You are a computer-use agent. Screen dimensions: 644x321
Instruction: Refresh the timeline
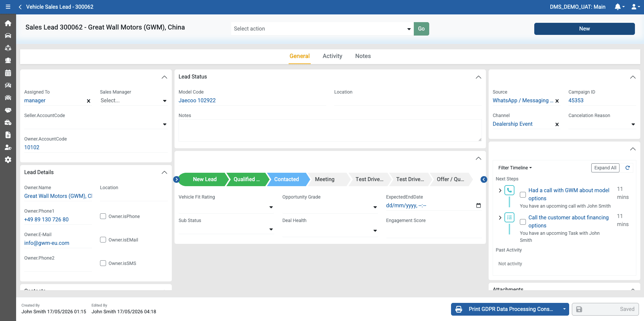pyautogui.click(x=628, y=168)
